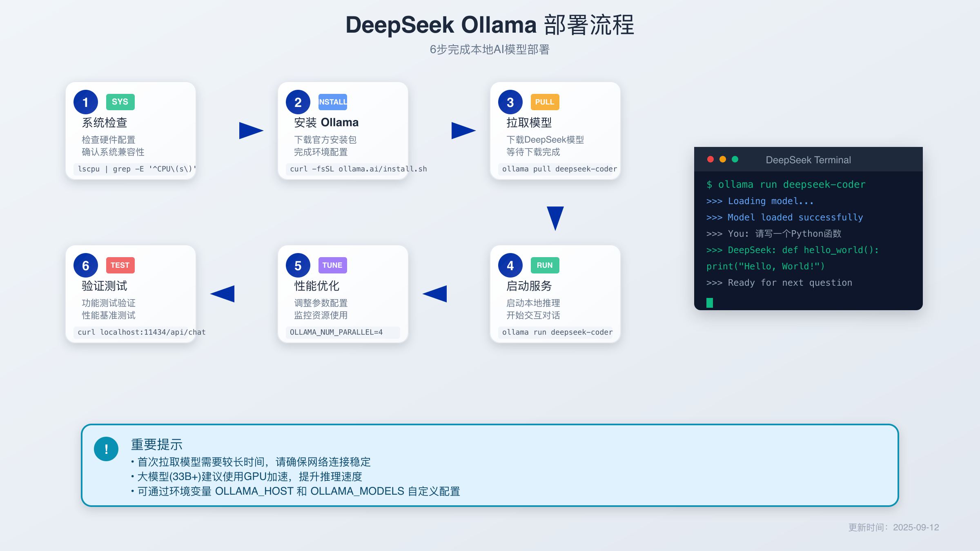Click the step 3 number circle
The width and height of the screenshot is (980, 551).
(510, 102)
